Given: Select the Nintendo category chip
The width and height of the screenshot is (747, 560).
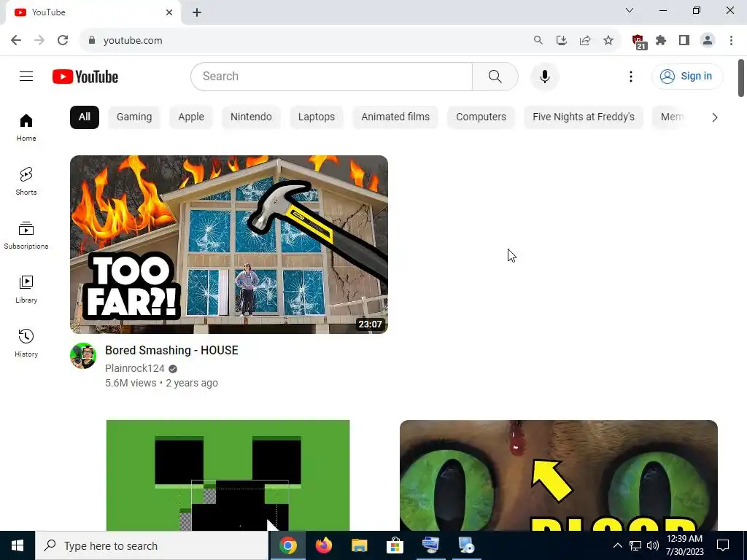Looking at the screenshot, I should (251, 117).
